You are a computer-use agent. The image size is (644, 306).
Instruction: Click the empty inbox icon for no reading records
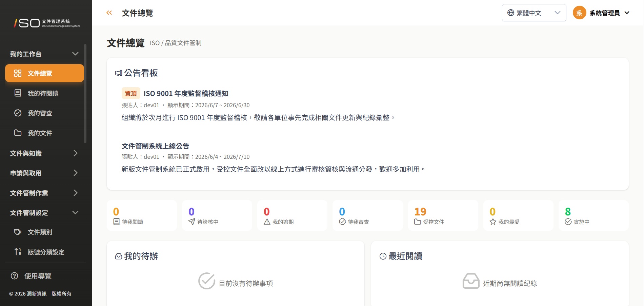pos(471,281)
